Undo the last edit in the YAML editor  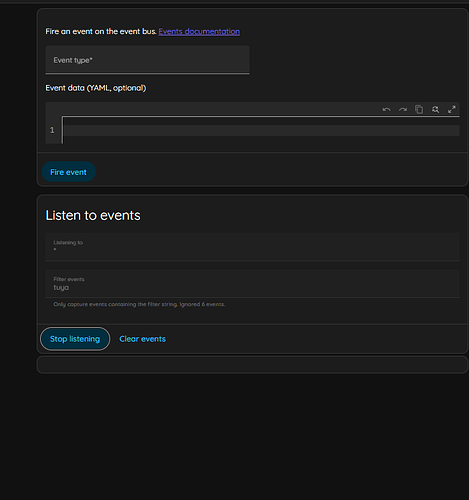386,109
